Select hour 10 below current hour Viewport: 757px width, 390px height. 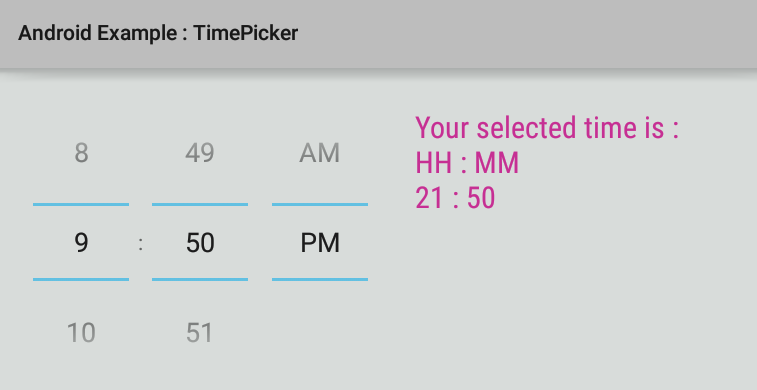(x=81, y=333)
